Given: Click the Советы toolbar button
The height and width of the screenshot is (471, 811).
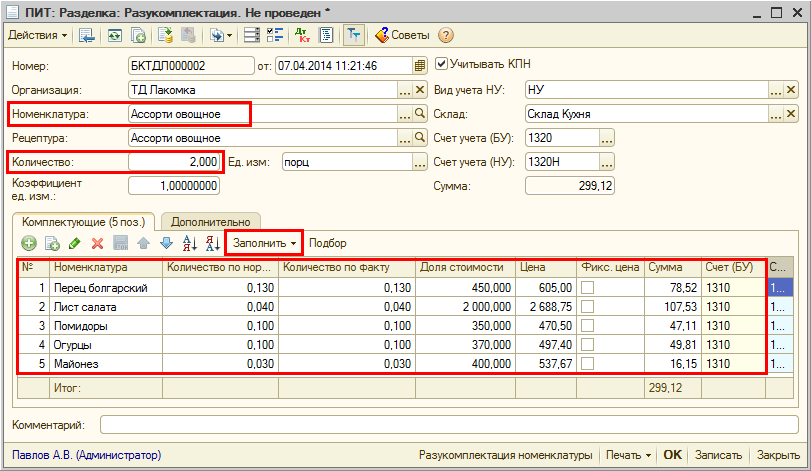Looking at the screenshot, I should click(402, 35).
